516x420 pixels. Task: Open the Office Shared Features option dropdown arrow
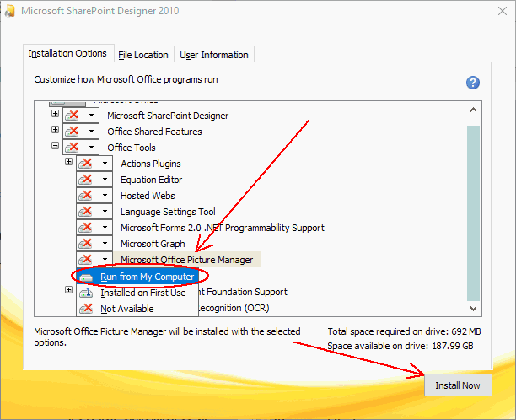91,132
